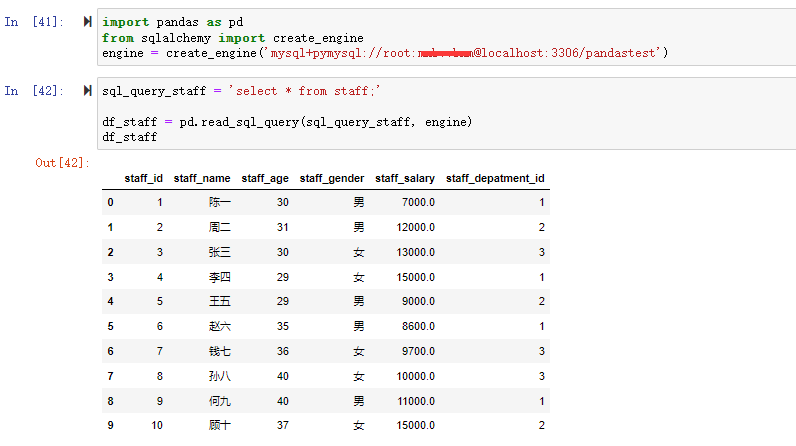Select the staff name 张三
Screen dimensions: 796x446
[220, 252]
